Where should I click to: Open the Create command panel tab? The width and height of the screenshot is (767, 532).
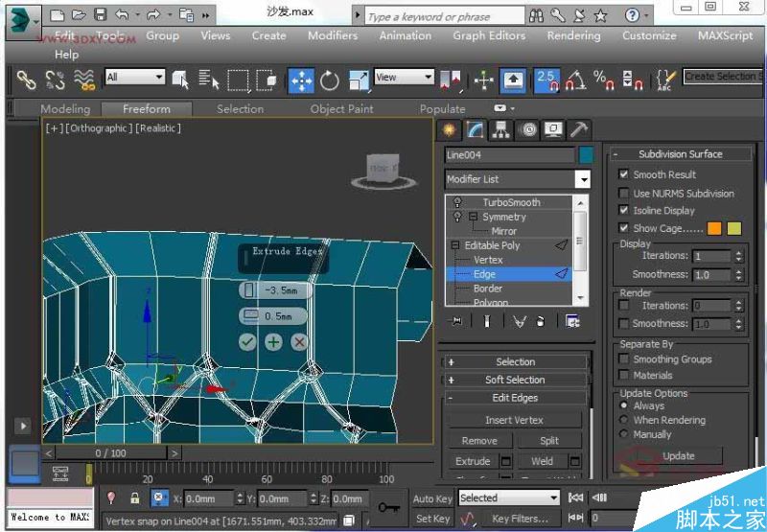coord(449,130)
